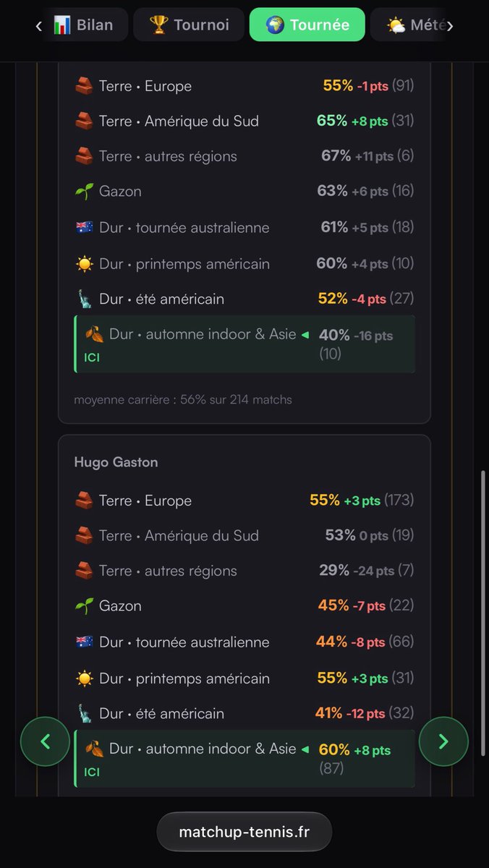
Task: Select the top card's highlighted automne indoor row
Action: (x=244, y=344)
